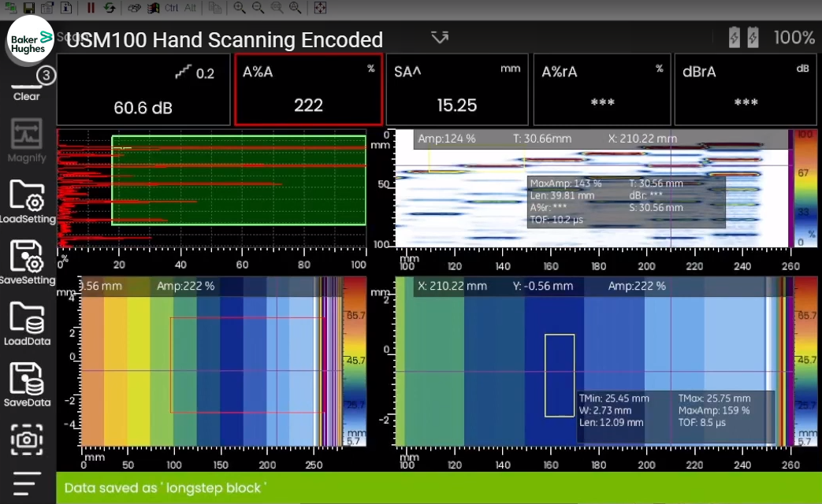Select the A%A reading box
Screen dimensions: 822x504
(308, 90)
